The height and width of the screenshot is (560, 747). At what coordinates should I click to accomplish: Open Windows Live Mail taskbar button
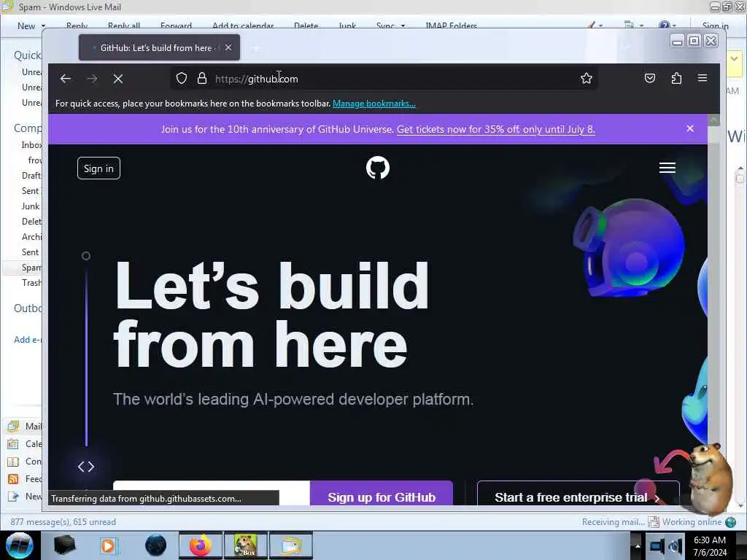[x=291, y=545]
